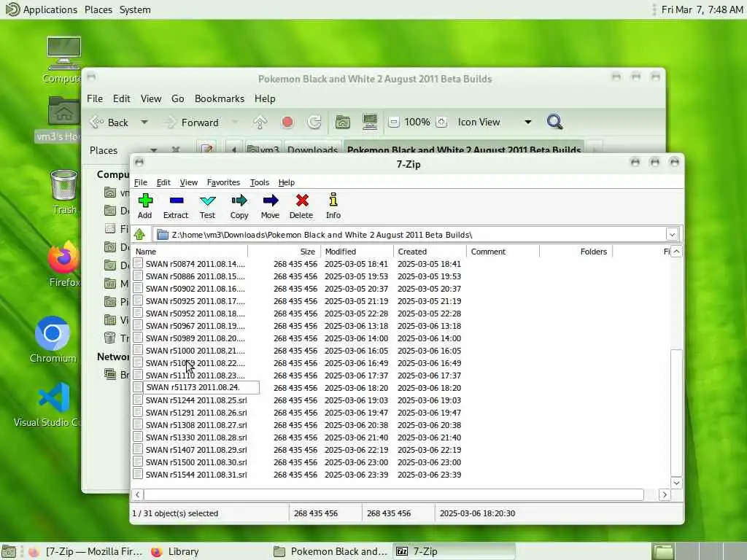
Task: Click the 7-Zip horizontal scrollbar track
Action: coord(393,495)
